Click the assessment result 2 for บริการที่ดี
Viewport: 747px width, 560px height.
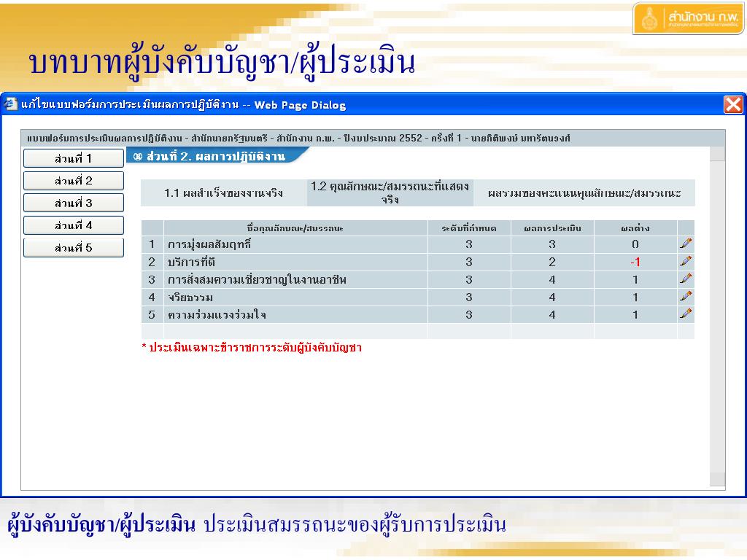point(552,262)
